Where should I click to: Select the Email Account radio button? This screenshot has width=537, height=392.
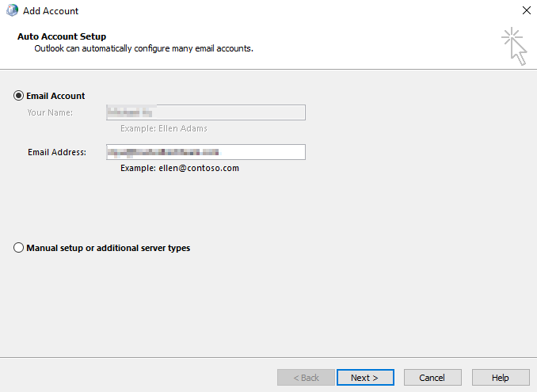coord(19,96)
